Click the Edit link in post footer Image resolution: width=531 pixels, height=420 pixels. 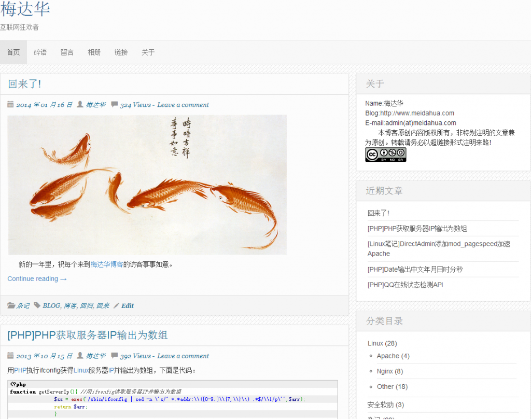pyautogui.click(x=128, y=305)
